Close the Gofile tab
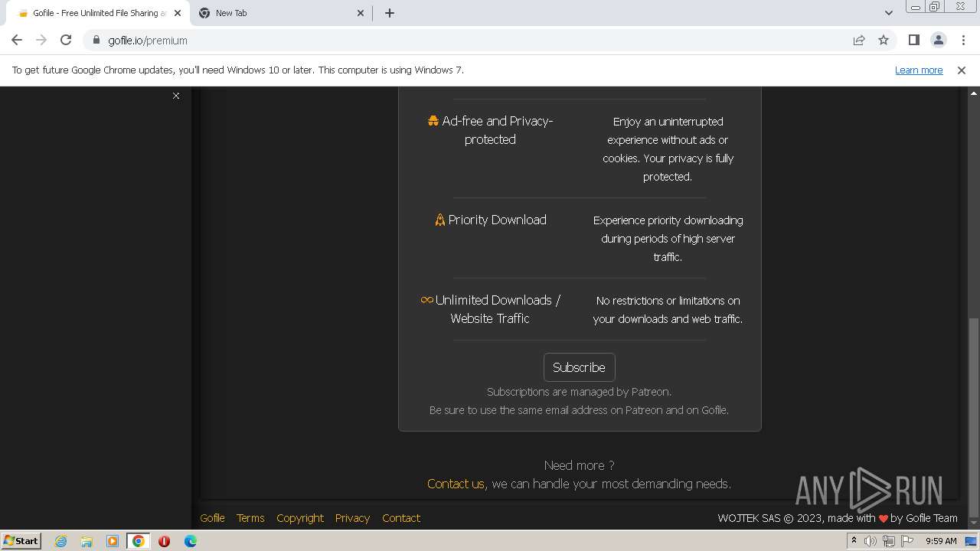 click(x=178, y=13)
